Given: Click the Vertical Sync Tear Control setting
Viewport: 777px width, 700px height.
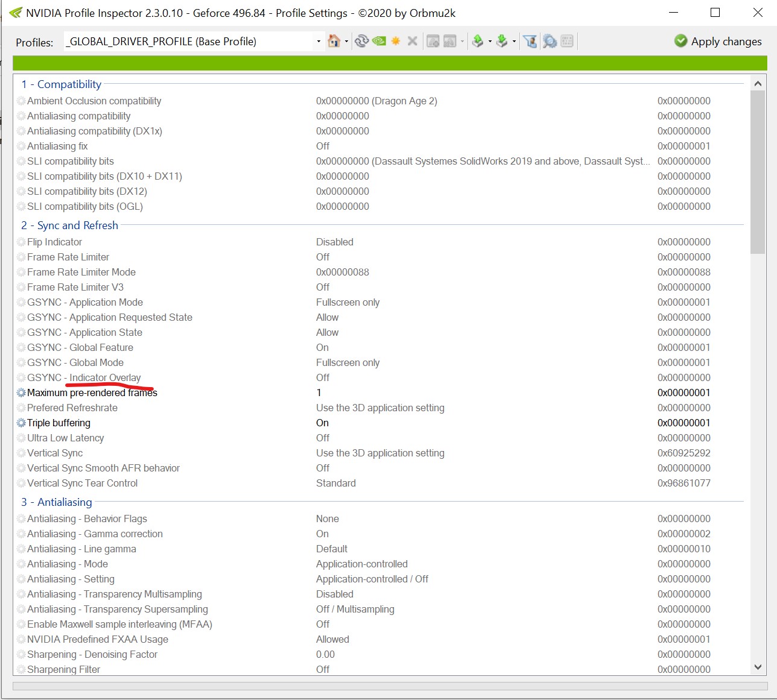Looking at the screenshot, I should [82, 483].
